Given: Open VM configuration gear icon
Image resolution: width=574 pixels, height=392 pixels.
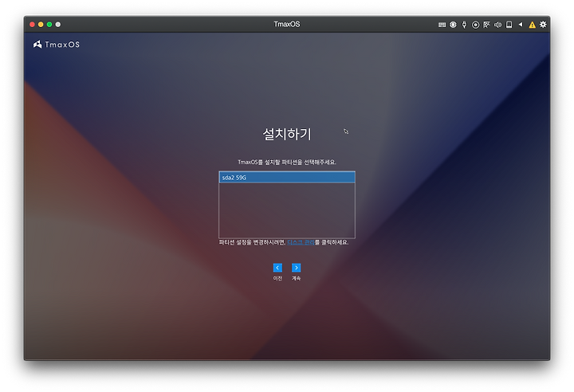Looking at the screenshot, I should coord(543,25).
